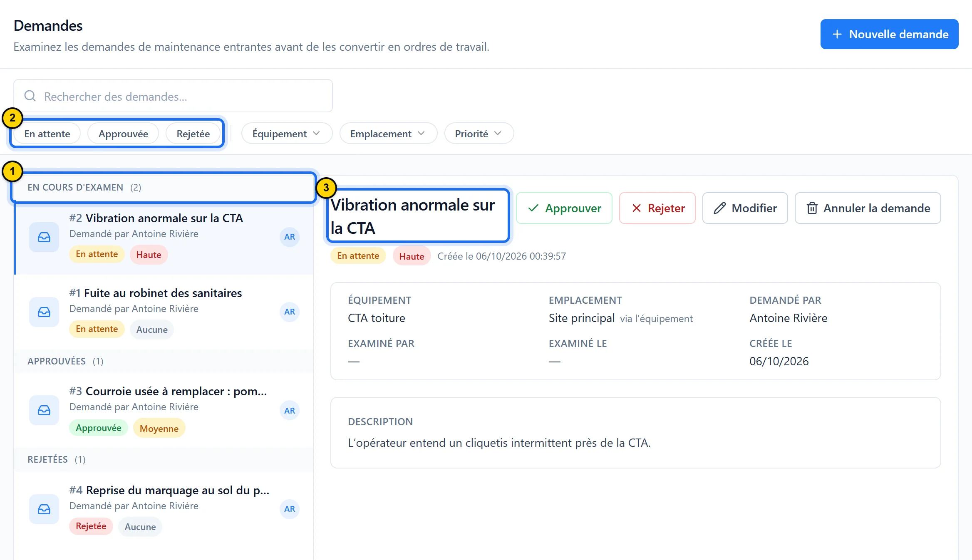Click the checkmark icon on Approuver
This screenshot has height=560, width=972.
point(533,208)
